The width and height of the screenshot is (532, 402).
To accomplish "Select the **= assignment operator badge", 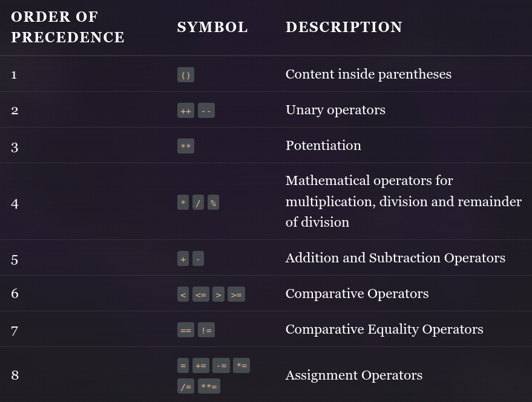I will [209, 386].
